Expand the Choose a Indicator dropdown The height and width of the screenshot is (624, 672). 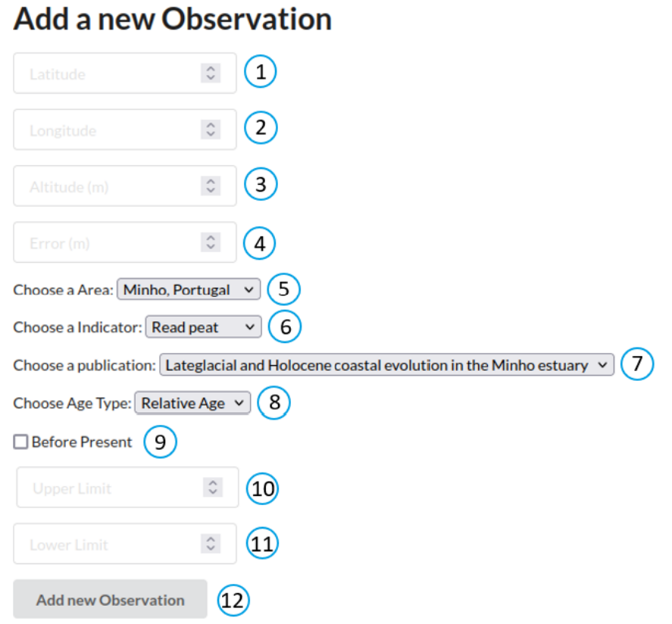pos(203,327)
